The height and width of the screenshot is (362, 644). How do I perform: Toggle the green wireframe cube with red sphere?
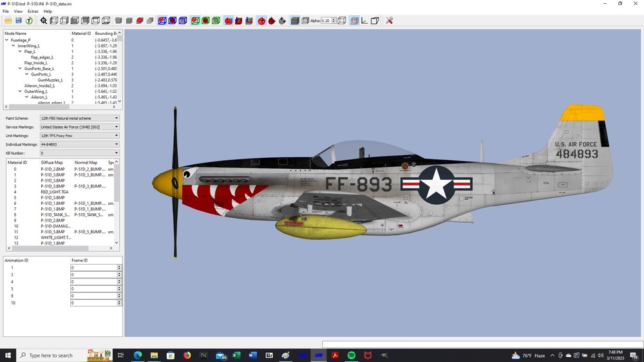[x=195, y=21]
